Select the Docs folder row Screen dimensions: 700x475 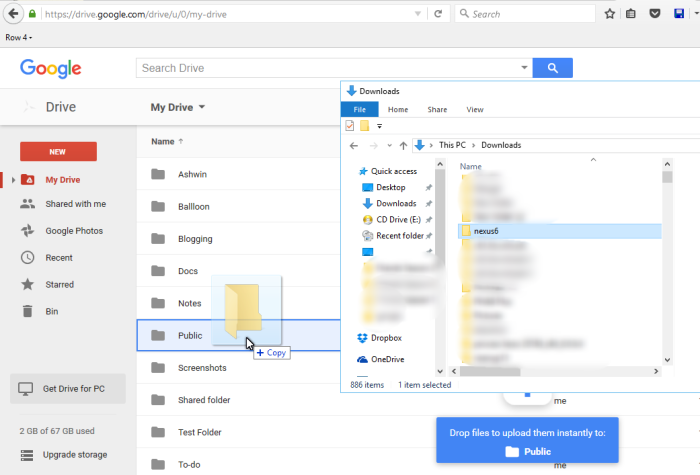[238, 271]
